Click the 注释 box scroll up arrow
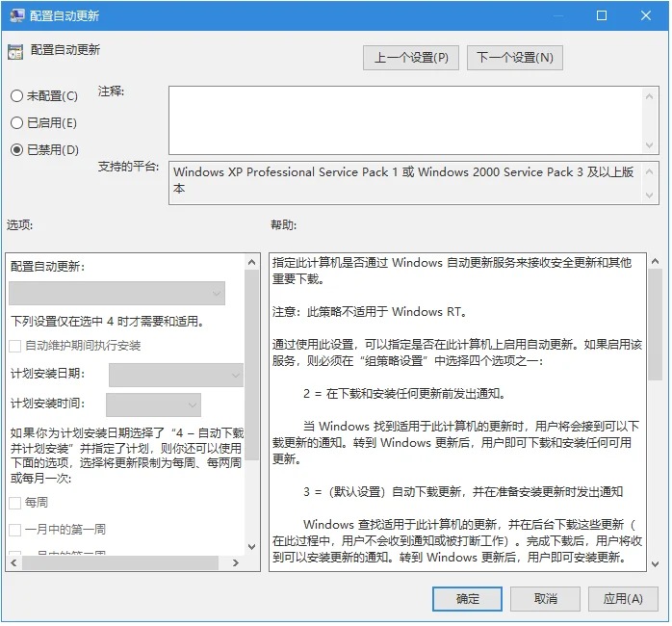 coord(649,96)
